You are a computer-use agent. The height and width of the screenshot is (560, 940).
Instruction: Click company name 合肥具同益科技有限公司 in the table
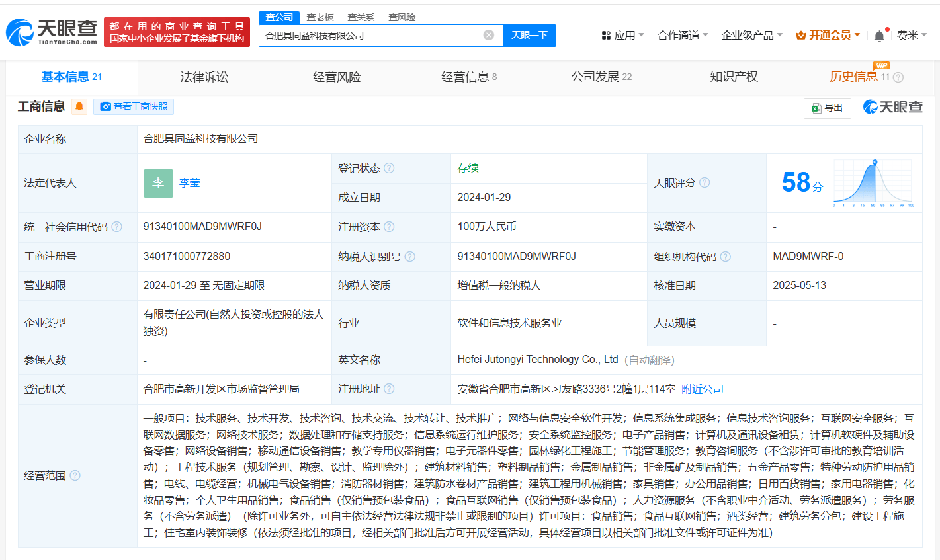(x=201, y=139)
